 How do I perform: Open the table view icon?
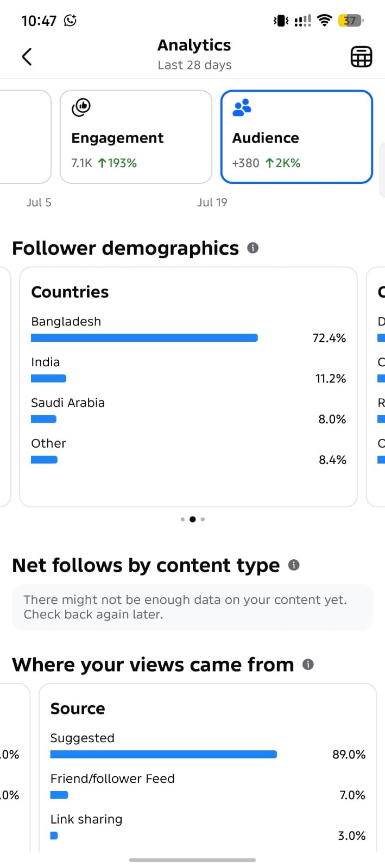pos(361,56)
